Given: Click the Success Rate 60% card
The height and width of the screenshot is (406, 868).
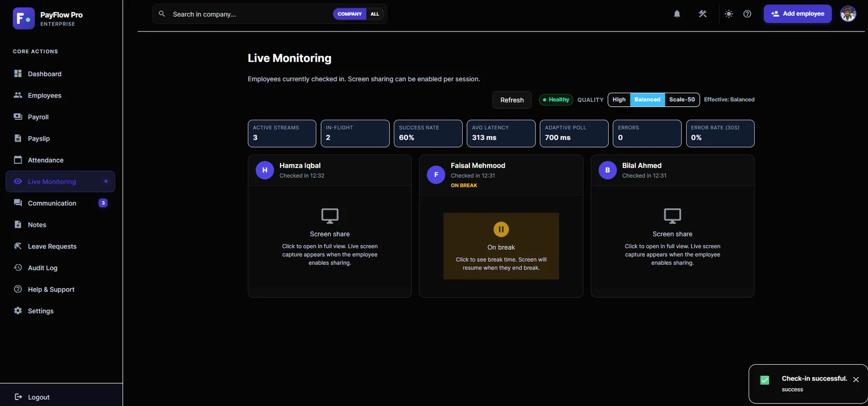Looking at the screenshot, I should click(x=428, y=133).
